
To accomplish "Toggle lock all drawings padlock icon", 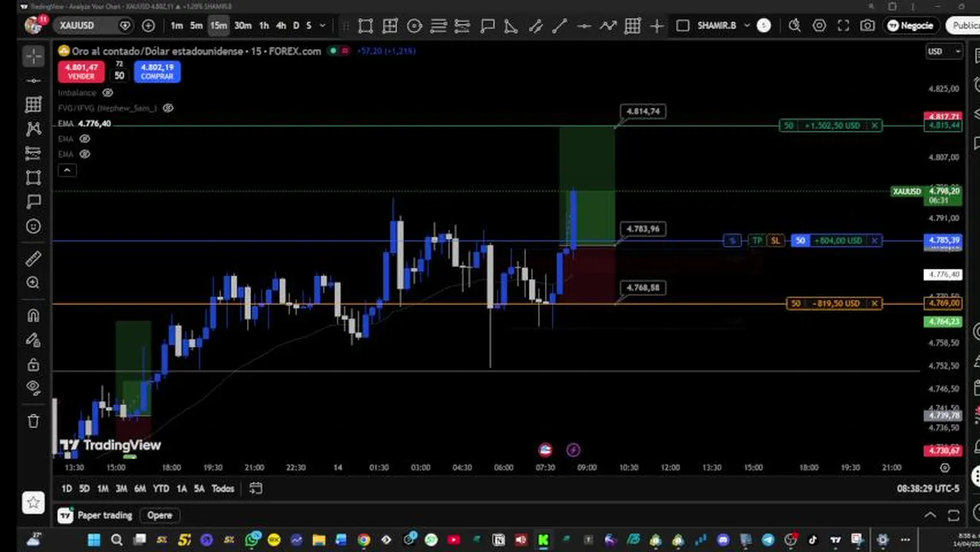I will tap(33, 364).
